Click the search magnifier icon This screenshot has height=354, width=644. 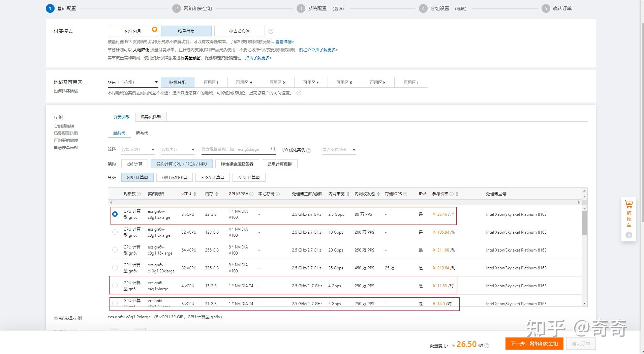click(273, 149)
